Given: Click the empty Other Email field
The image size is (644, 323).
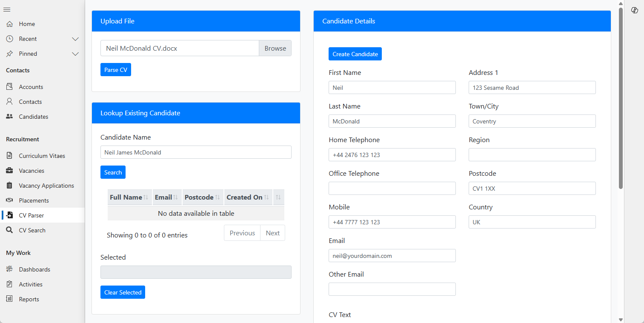Looking at the screenshot, I should pyautogui.click(x=392, y=289).
